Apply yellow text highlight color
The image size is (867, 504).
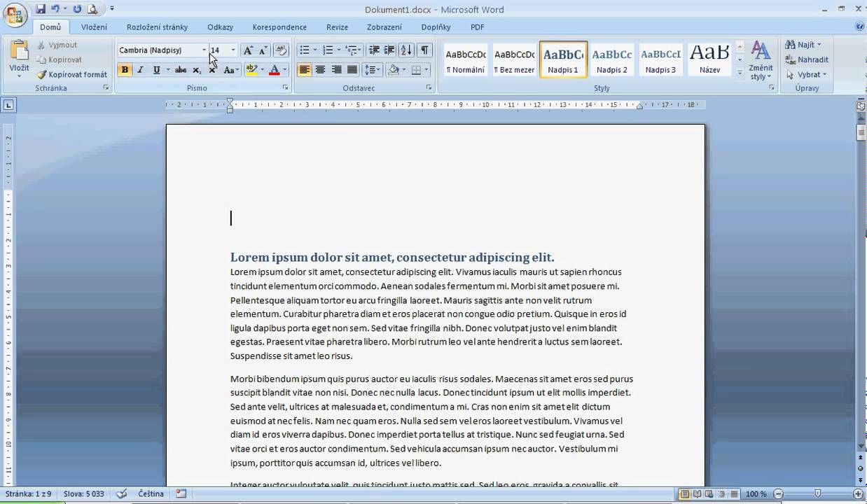coord(252,70)
